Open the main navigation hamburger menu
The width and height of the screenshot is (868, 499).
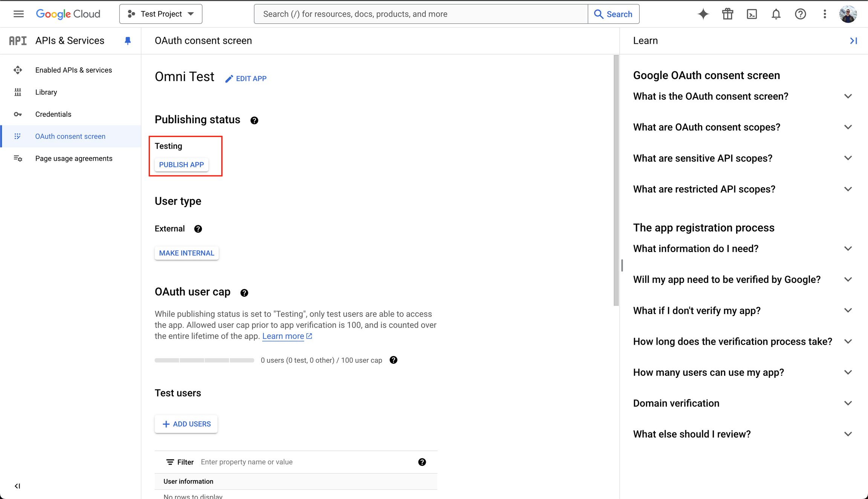[x=18, y=14]
